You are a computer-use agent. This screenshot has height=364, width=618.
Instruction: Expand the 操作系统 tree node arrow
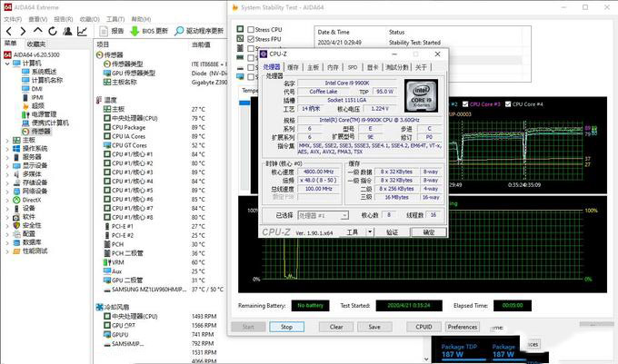click(x=7, y=149)
